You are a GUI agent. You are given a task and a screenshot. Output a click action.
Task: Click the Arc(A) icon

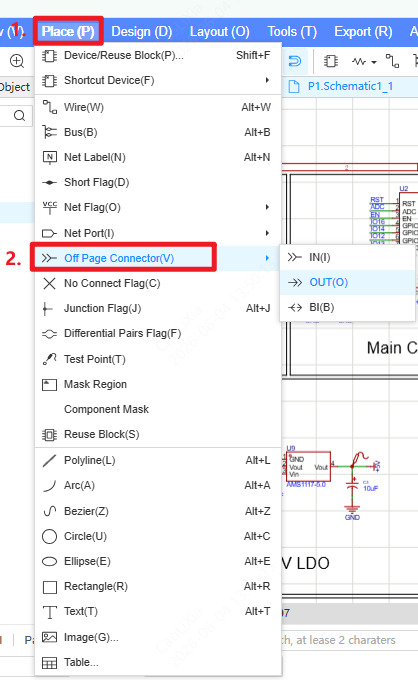(x=49, y=486)
